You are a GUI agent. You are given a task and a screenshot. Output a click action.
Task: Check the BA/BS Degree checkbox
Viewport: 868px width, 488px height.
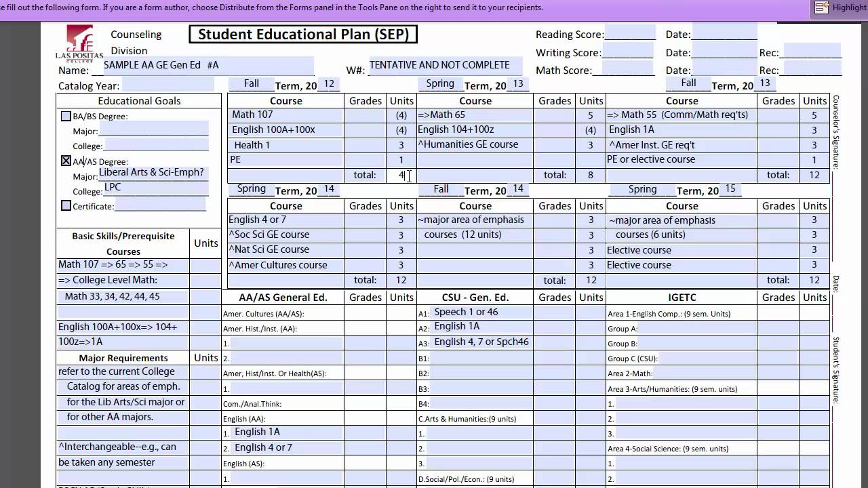(66, 116)
